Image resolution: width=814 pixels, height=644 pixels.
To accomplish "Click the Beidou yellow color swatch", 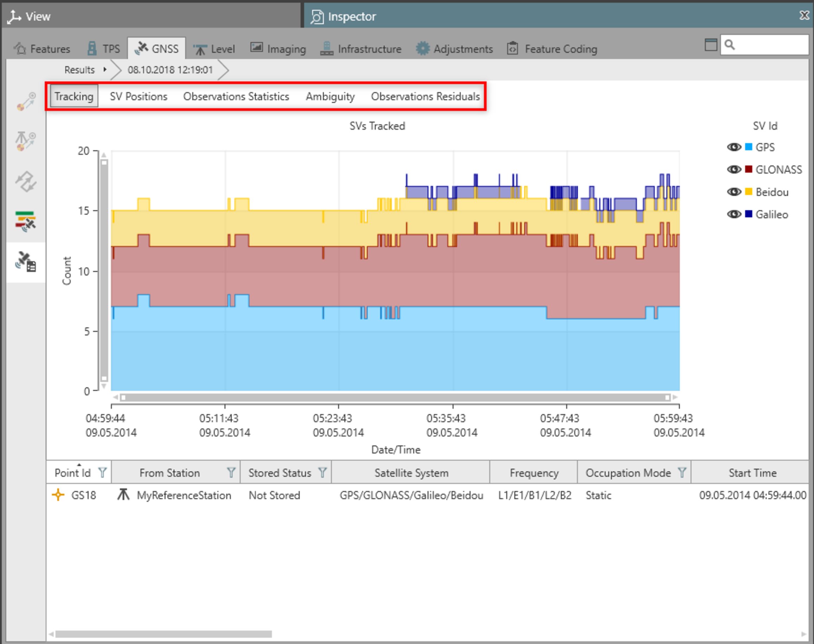I will pos(749,191).
